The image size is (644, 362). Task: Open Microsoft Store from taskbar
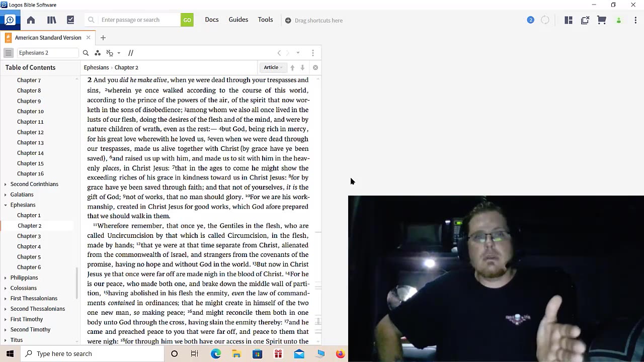pyautogui.click(x=257, y=353)
